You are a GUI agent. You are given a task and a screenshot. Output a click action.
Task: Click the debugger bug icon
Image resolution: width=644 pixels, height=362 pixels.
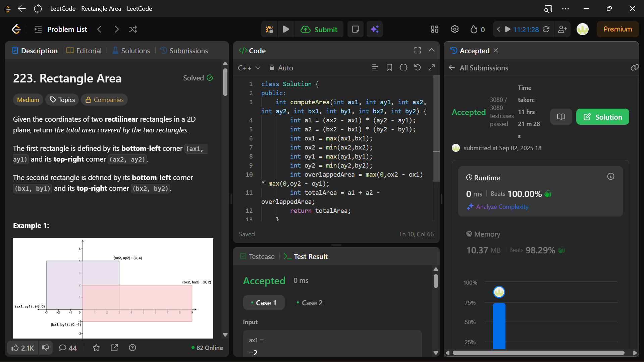point(269,29)
